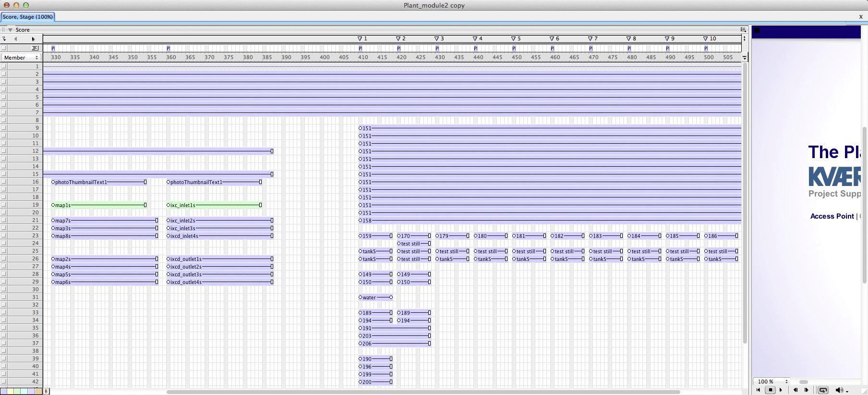
Task: Toggle the mute box for channel 23
Action: [4, 235]
